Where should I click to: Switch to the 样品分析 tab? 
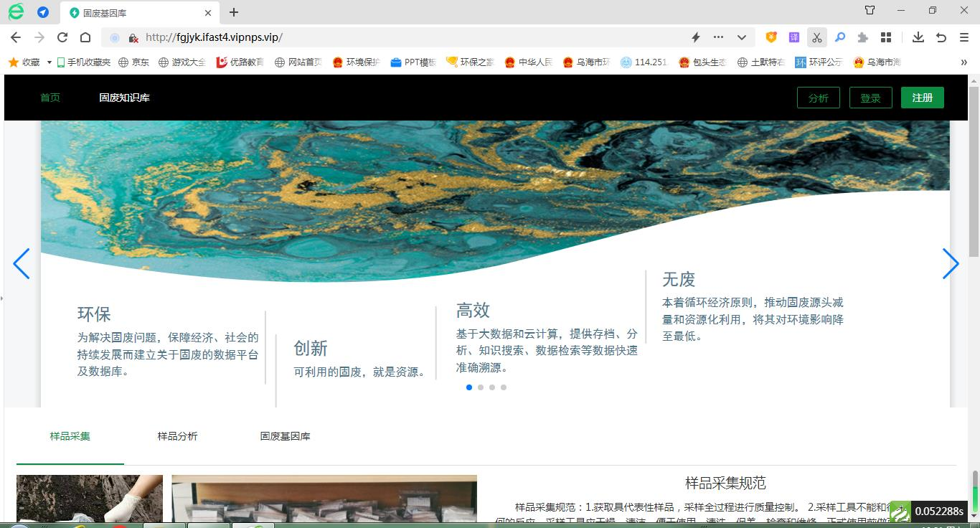[177, 436]
